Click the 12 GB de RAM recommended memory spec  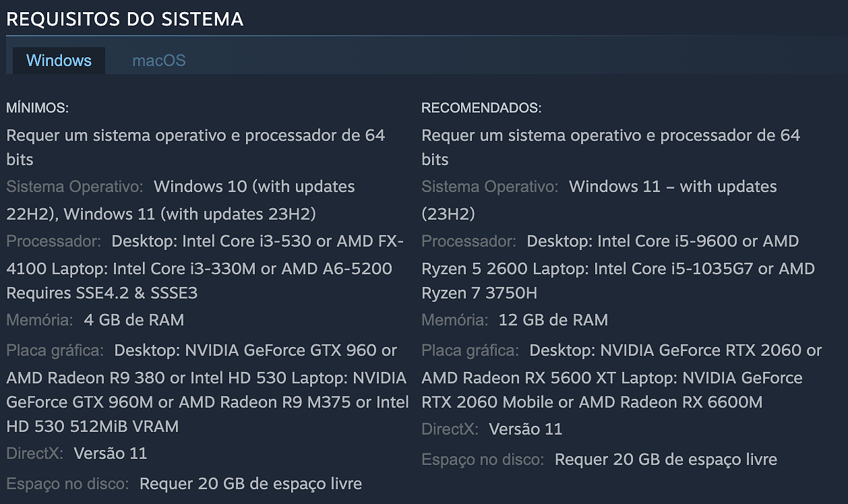[553, 320]
